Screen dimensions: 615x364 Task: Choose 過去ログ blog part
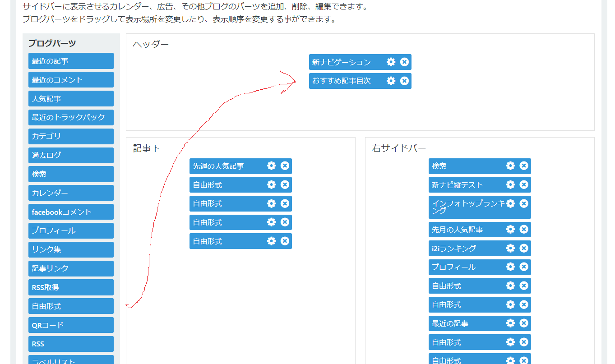click(71, 155)
